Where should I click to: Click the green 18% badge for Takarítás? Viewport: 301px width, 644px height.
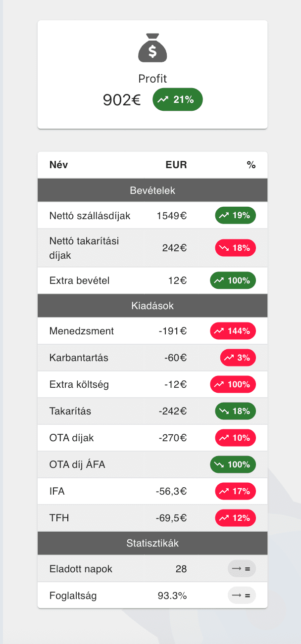click(235, 411)
